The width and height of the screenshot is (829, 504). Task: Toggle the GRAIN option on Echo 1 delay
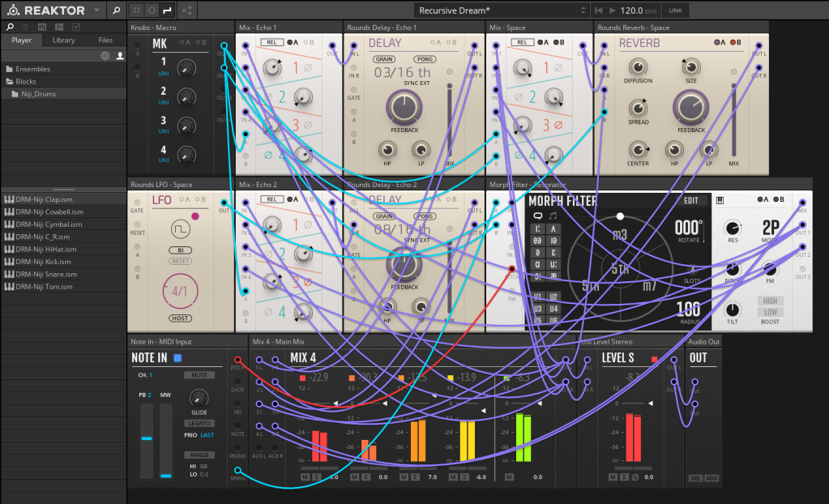coord(385,59)
